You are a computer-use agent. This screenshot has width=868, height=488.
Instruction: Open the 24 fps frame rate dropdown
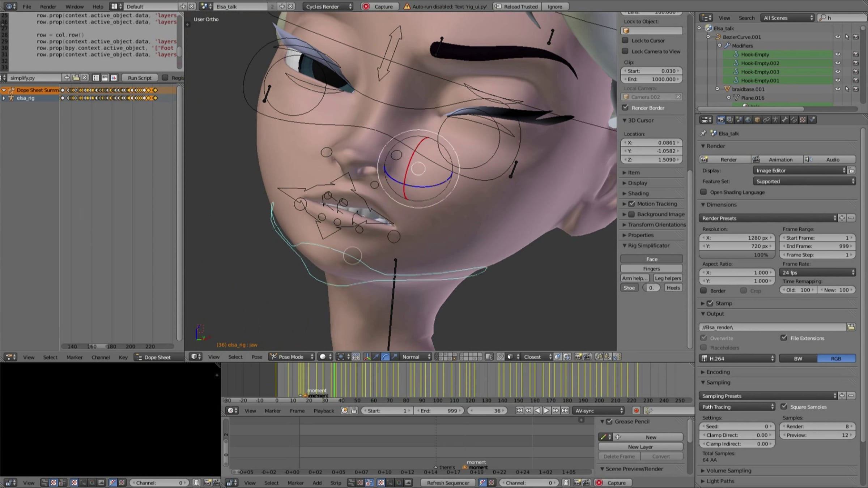click(817, 273)
